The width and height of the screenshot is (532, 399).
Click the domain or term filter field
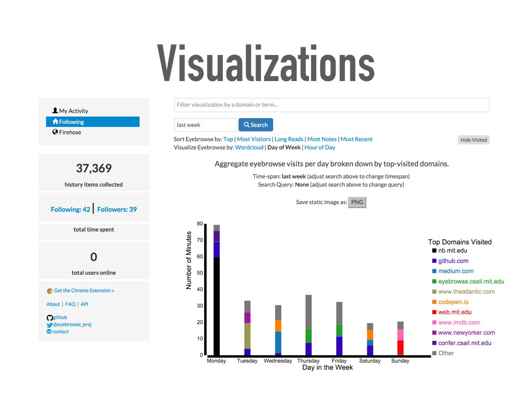(x=331, y=105)
